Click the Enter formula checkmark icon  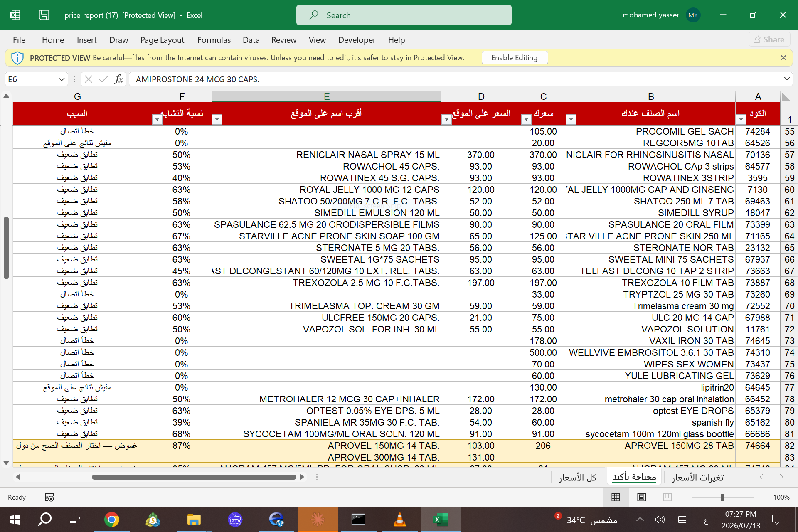(103, 79)
